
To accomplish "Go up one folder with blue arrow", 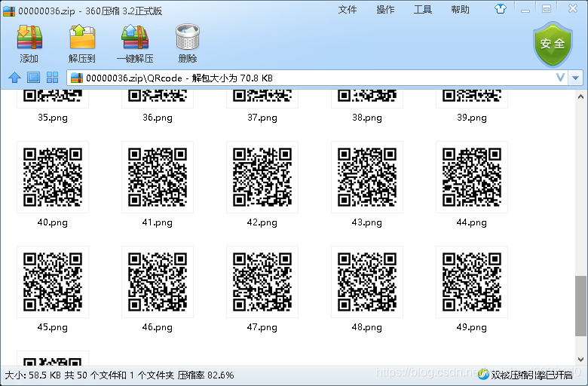I will coord(14,78).
